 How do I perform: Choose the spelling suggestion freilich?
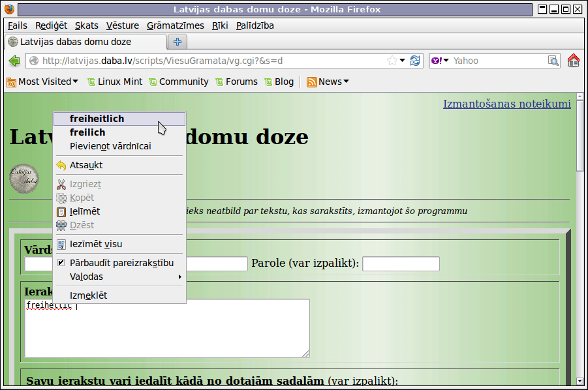pos(119,132)
